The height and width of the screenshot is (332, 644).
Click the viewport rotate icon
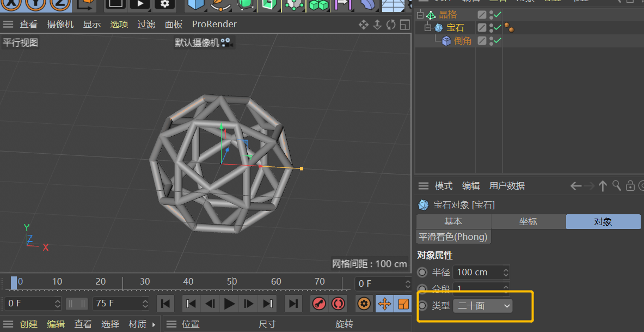(391, 25)
